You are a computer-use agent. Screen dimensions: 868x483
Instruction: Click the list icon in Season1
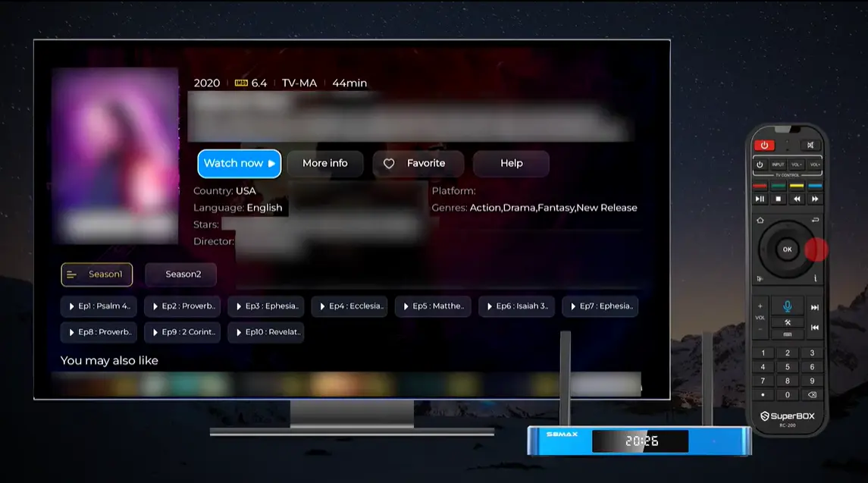pyautogui.click(x=71, y=274)
